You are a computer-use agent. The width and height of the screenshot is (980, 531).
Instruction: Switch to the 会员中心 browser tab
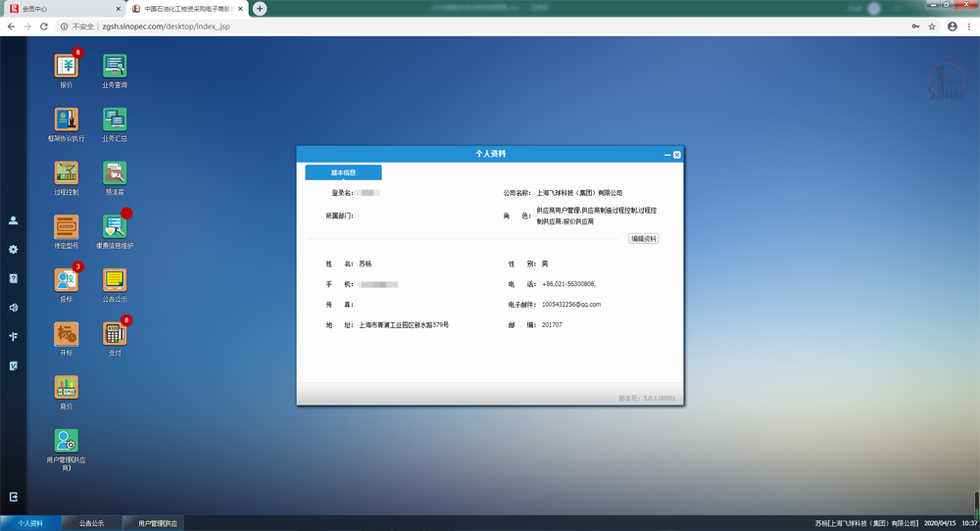(x=59, y=8)
